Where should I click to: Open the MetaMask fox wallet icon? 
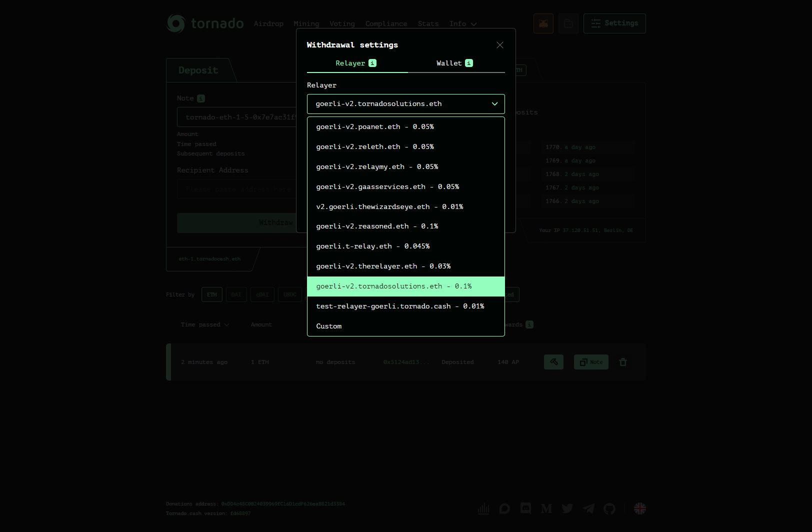[543, 23]
